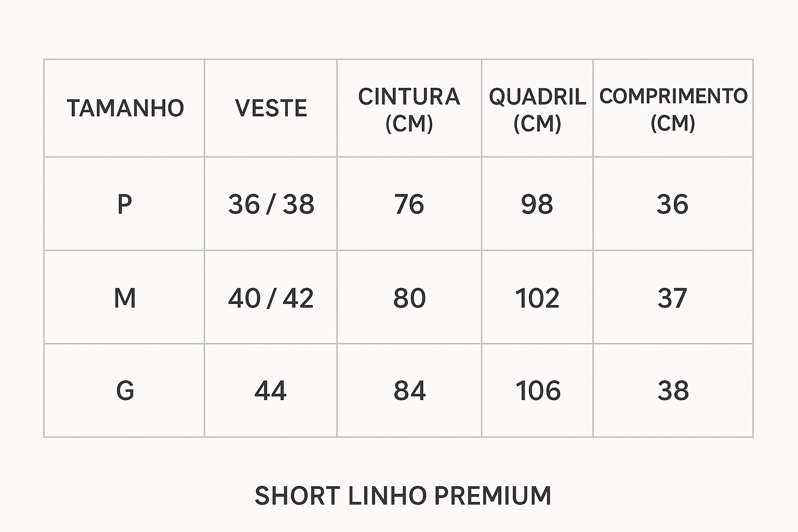Click the 40 / 42 veste cell
Image resolution: width=798 pixels, height=532 pixels.
click(x=271, y=298)
